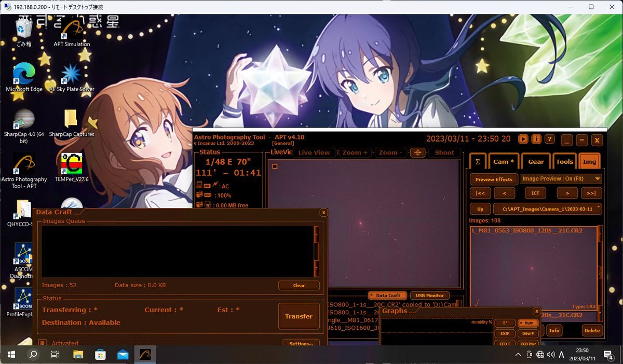Image resolution: width=623 pixels, height=364 pixels.
Task: Click the Shoot button
Action: pyautogui.click(x=444, y=152)
